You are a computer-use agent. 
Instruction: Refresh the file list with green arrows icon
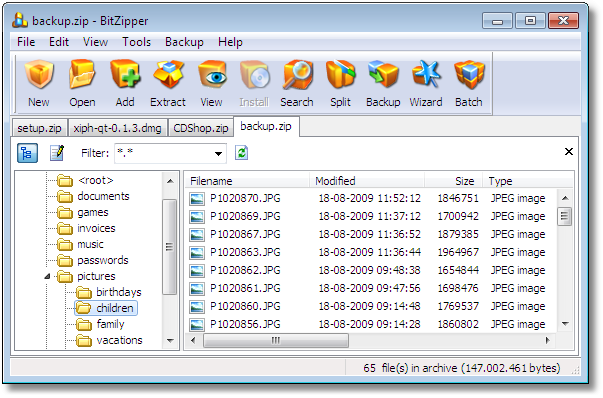pyautogui.click(x=242, y=153)
